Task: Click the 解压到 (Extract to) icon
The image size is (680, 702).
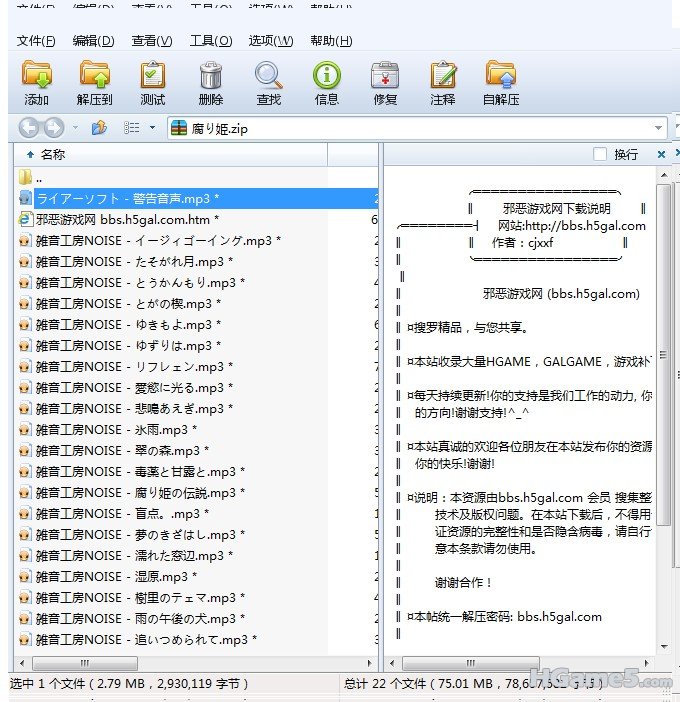Action: (95, 83)
